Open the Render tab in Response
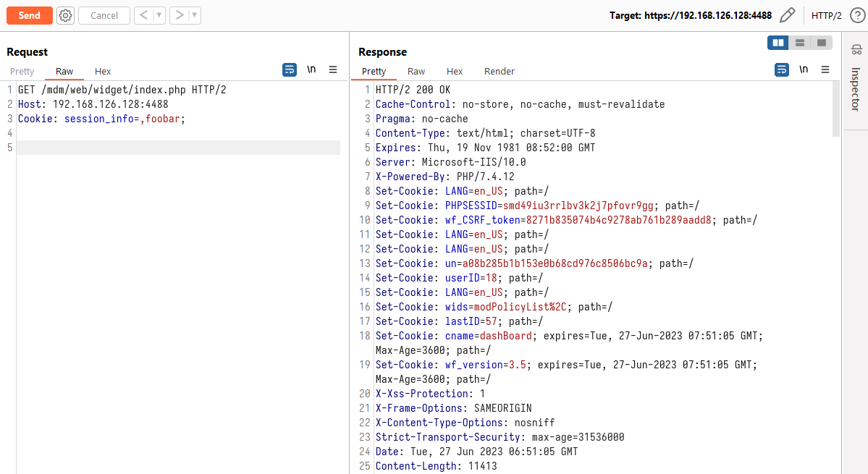The width and height of the screenshot is (868, 474). pyautogui.click(x=500, y=71)
